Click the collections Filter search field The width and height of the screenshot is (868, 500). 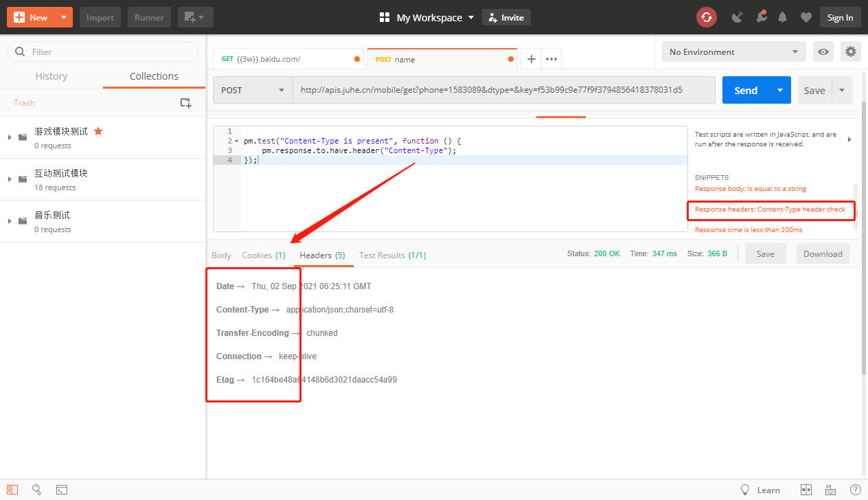[102, 52]
